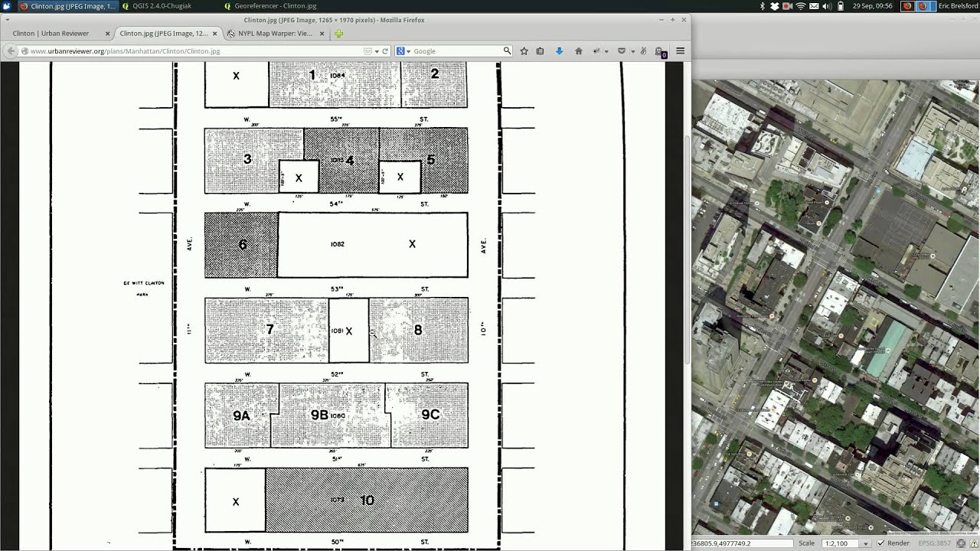
Task: Open the mail envelope tray icon
Action: pyautogui.click(x=814, y=6)
